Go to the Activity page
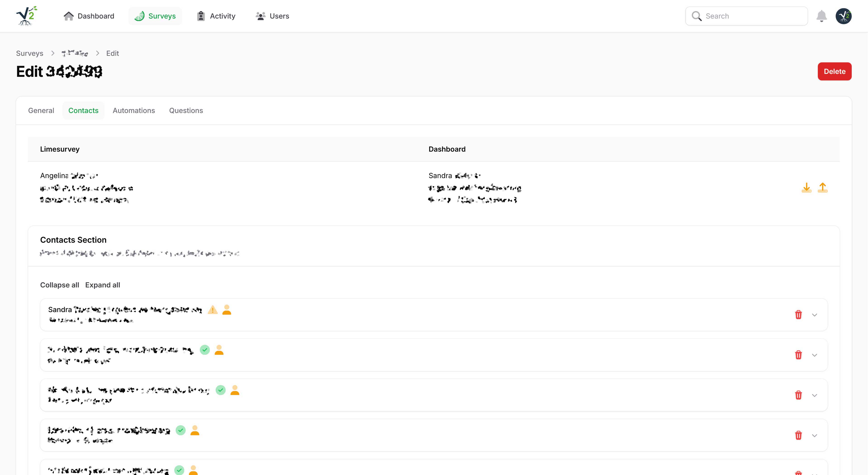Screen dimensions: 868x475 pos(216,16)
